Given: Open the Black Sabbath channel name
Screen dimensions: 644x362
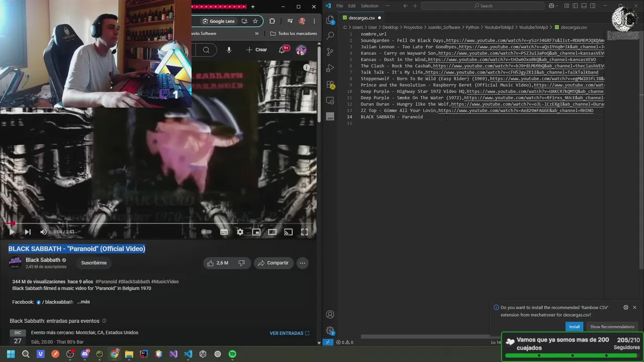Looking at the screenshot, I should tap(43, 260).
